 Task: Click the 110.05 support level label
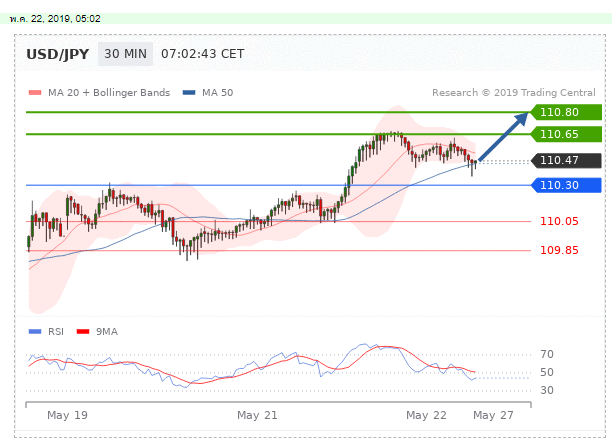coord(559,221)
